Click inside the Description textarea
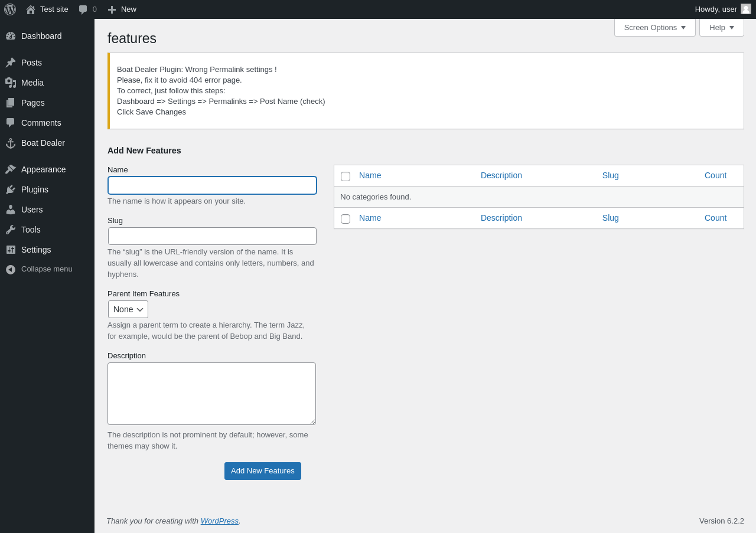The image size is (756, 533). [x=211, y=394]
